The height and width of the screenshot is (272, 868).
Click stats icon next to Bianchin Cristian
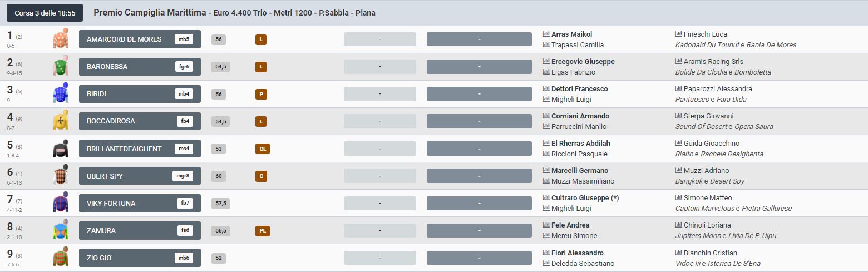[x=678, y=253]
